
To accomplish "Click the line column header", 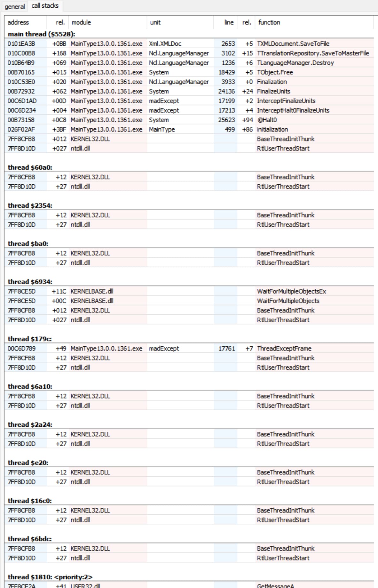I will [229, 22].
